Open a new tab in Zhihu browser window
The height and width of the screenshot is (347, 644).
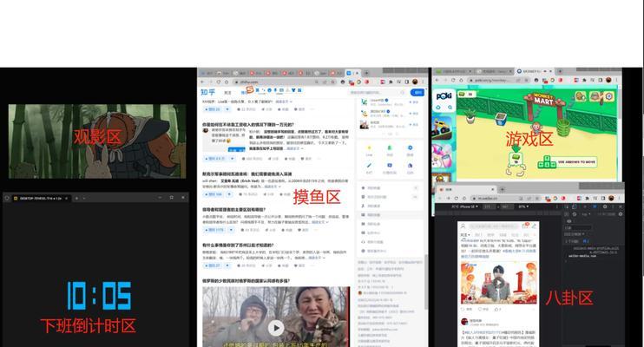click(x=367, y=73)
